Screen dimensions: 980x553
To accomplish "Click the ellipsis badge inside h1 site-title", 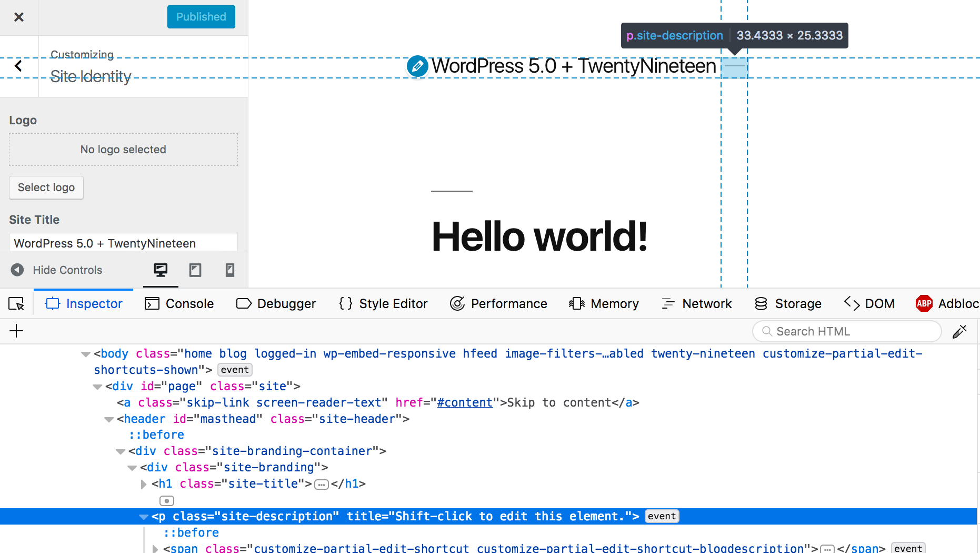I will pos(322,485).
